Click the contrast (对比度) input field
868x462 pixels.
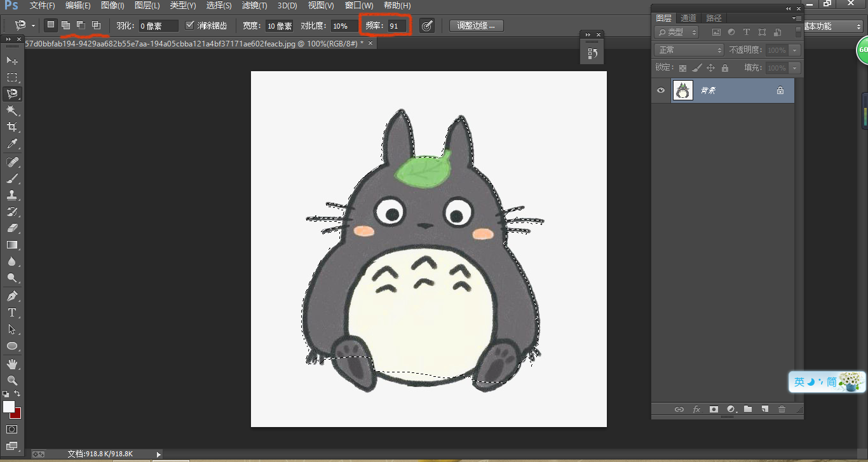click(x=344, y=26)
